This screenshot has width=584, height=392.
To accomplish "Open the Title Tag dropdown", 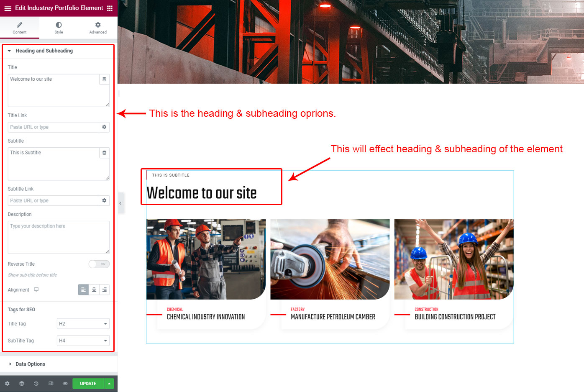I will pyautogui.click(x=83, y=324).
